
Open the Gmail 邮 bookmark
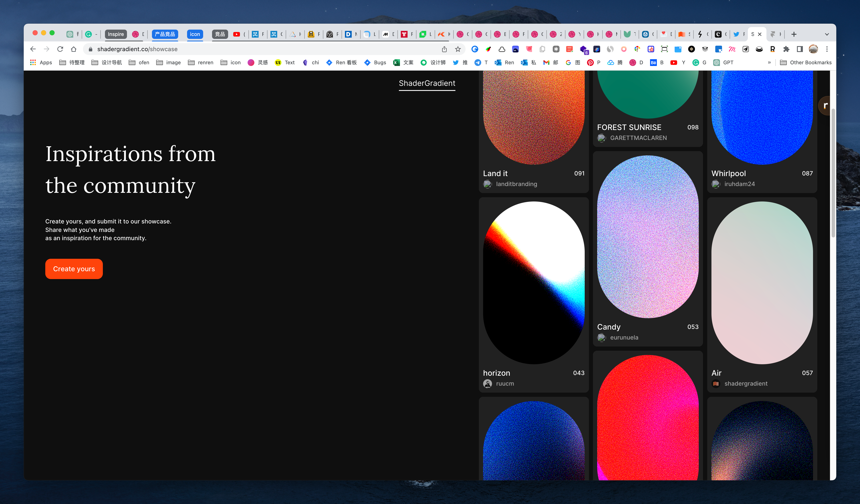[x=551, y=62]
